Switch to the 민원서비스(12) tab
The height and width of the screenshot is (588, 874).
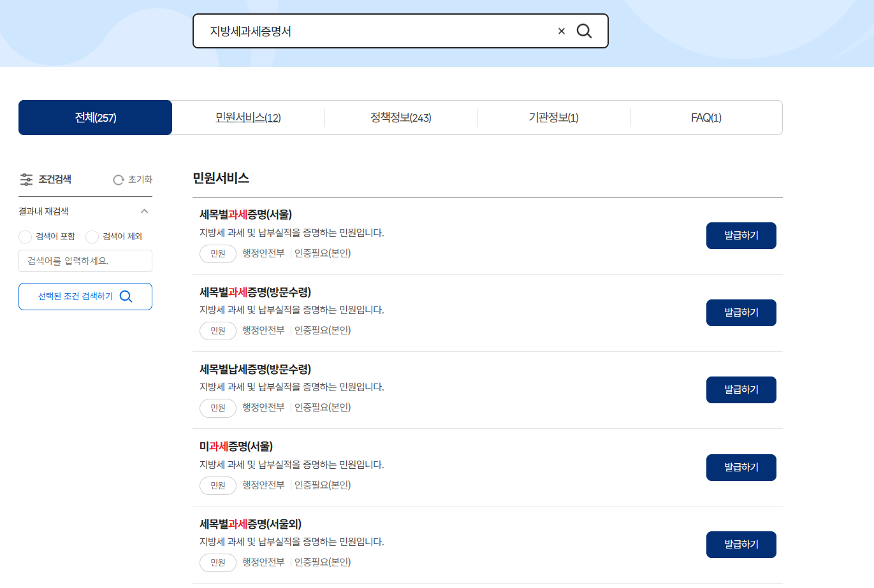click(248, 117)
